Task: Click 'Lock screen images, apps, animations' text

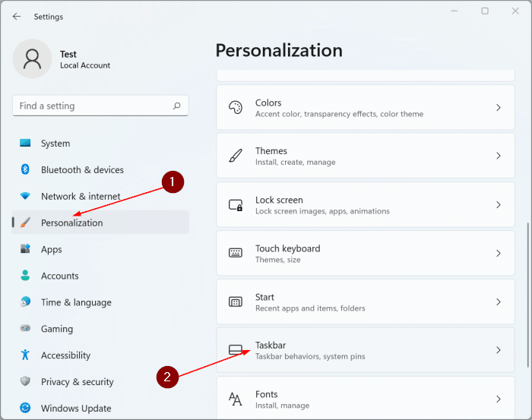Action: (x=322, y=211)
